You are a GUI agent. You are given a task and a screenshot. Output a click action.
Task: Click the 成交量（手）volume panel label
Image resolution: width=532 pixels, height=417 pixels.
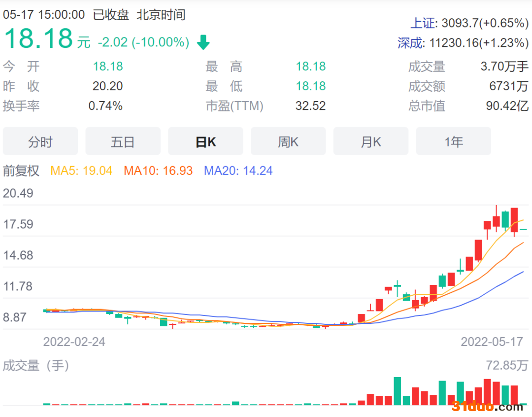[x=36, y=366]
